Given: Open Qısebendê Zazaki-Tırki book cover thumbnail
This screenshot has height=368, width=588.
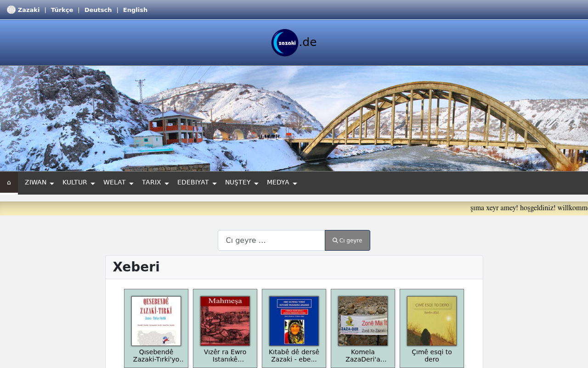Looking at the screenshot, I should pyautogui.click(x=156, y=321).
